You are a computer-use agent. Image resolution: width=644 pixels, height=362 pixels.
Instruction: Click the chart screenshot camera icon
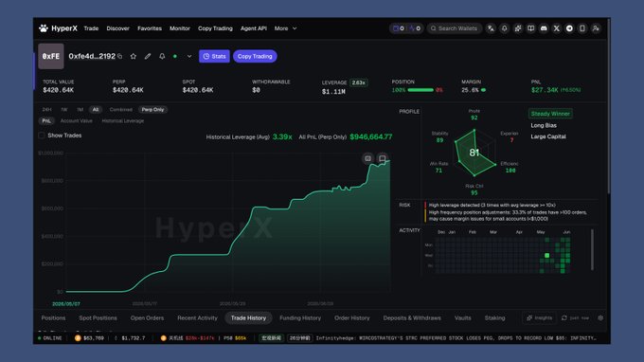pyautogui.click(x=368, y=158)
